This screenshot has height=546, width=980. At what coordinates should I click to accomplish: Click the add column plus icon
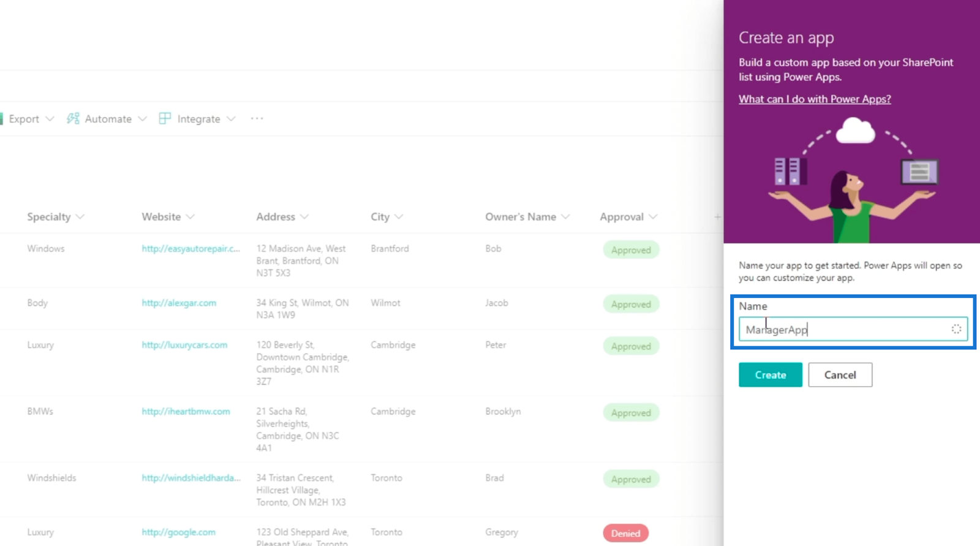click(717, 217)
